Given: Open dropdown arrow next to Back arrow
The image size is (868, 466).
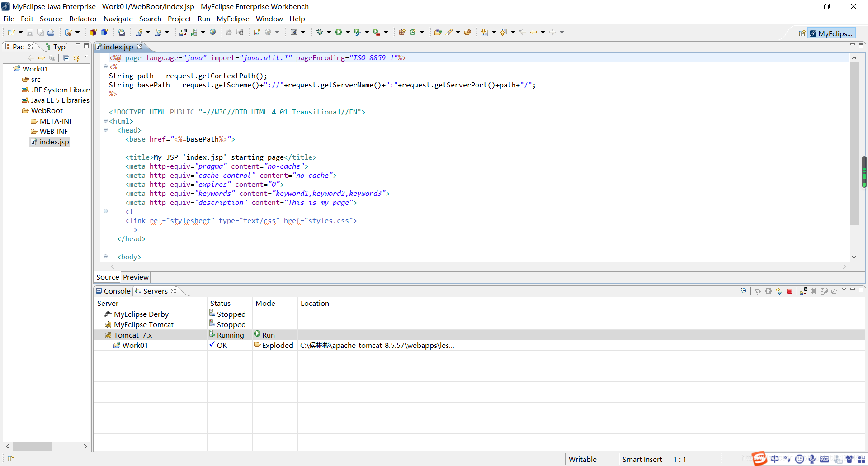Looking at the screenshot, I should (542, 32).
